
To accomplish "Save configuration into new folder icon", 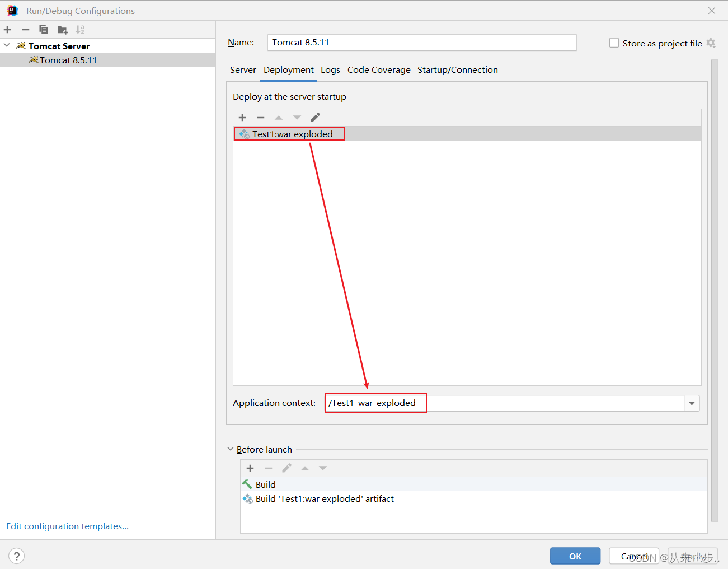I will (62, 30).
